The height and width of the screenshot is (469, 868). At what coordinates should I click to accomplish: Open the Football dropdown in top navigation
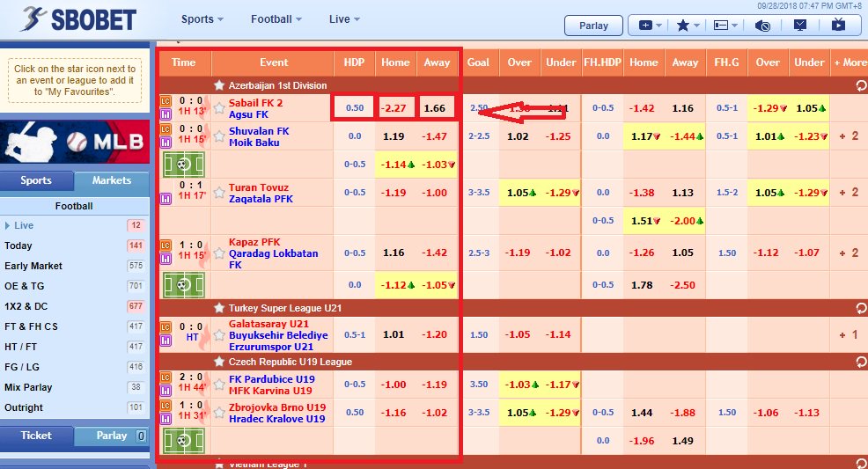click(276, 18)
